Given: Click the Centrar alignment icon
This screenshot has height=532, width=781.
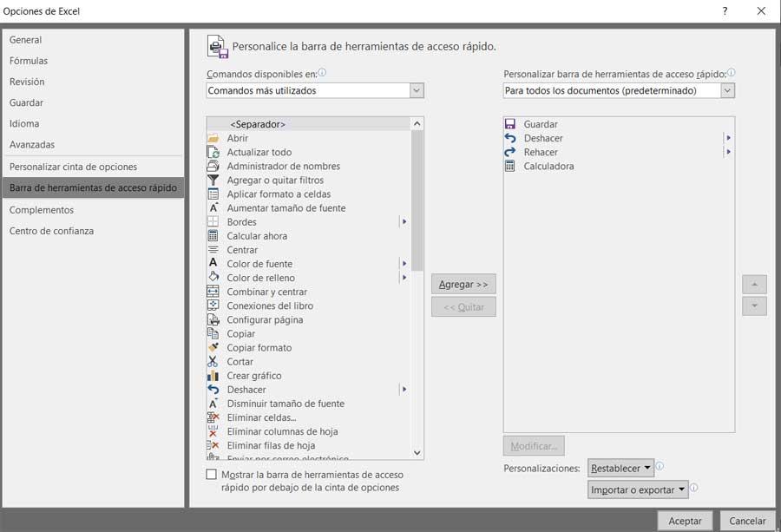Looking at the screenshot, I should point(213,250).
